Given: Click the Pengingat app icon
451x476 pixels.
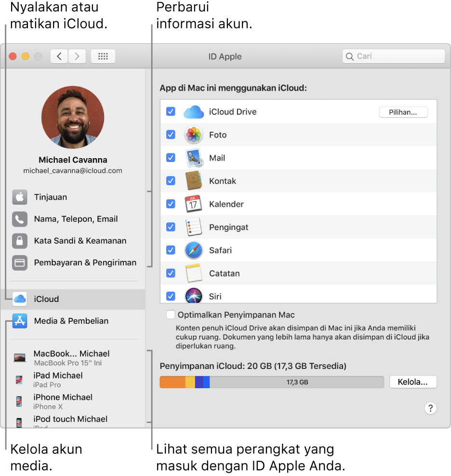Looking at the screenshot, I should point(194,227).
